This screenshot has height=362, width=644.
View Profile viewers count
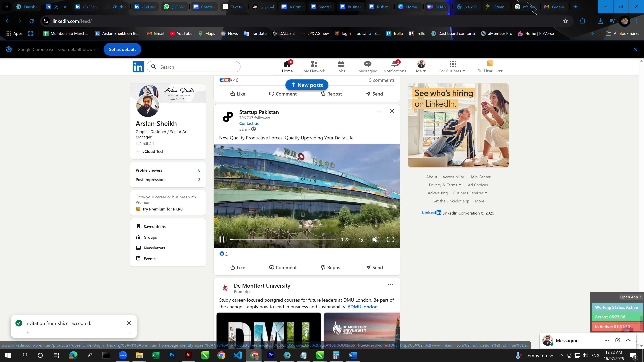click(168, 170)
